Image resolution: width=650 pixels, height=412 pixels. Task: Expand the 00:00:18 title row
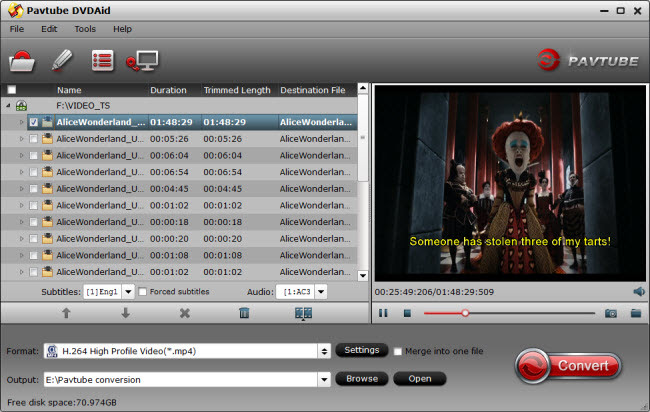click(22, 222)
